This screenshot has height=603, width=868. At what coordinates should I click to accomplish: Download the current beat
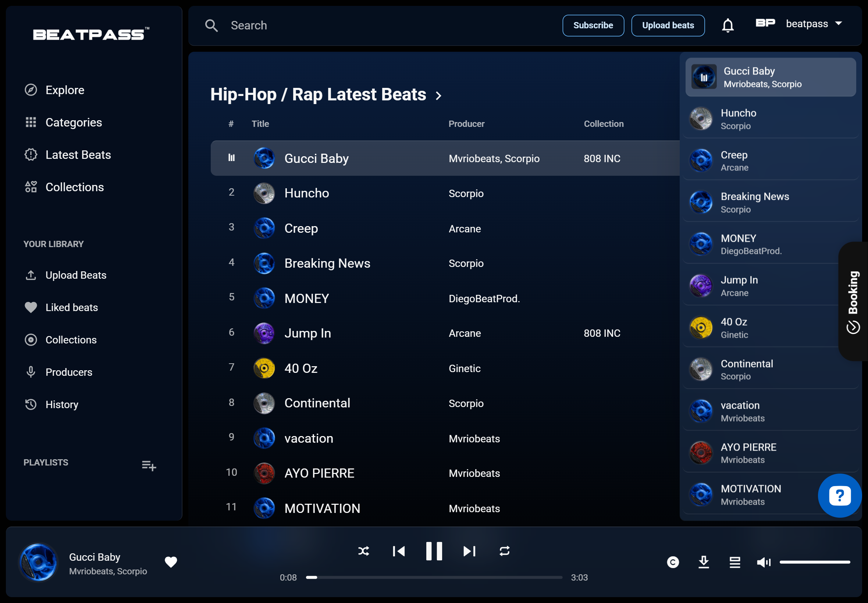pyautogui.click(x=704, y=562)
